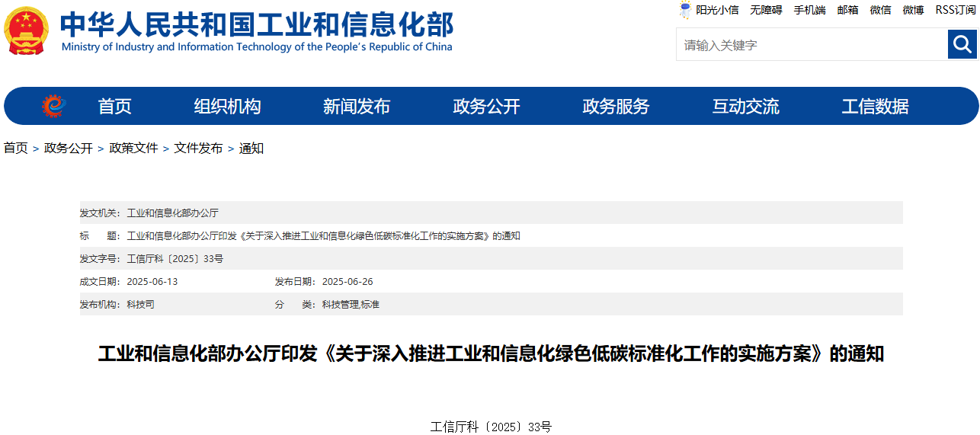Select 政务公开 in the main navigation bar
The width and height of the screenshot is (980, 435).
pos(486,107)
